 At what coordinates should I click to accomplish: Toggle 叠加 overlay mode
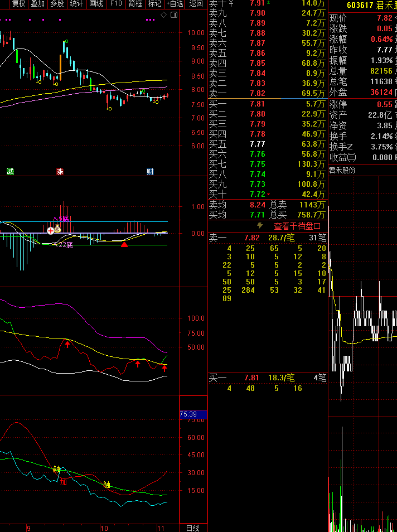pyautogui.click(x=37, y=4)
